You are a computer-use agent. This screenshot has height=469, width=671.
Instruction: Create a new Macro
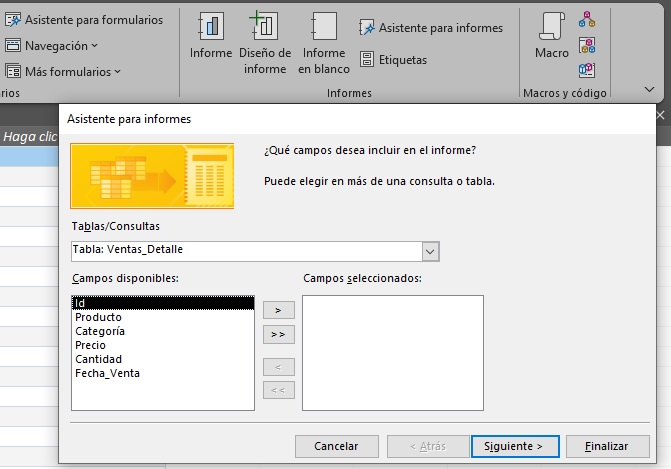point(552,36)
